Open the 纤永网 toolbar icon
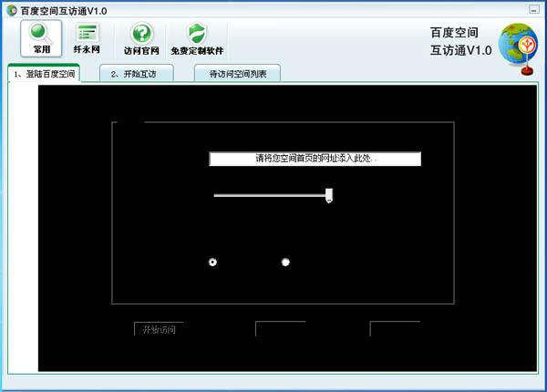The image size is (547, 392). (x=87, y=38)
